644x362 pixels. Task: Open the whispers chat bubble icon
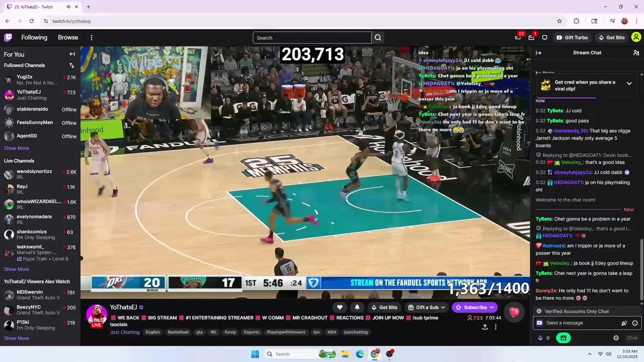pyautogui.click(x=544, y=38)
